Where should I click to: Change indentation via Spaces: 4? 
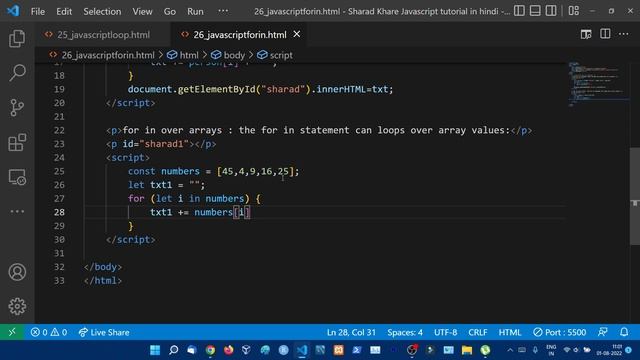click(405, 332)
